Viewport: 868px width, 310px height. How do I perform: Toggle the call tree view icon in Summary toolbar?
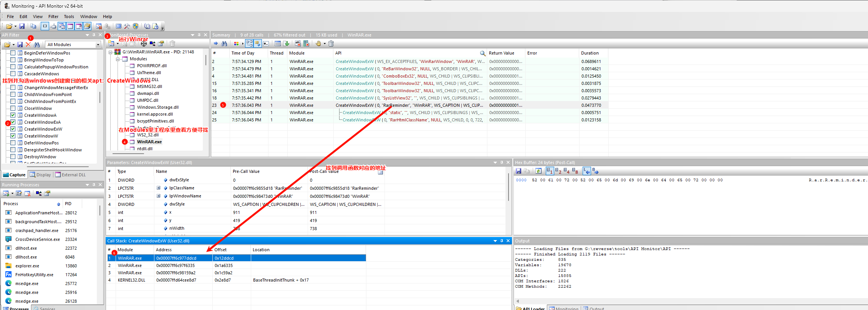click(249, 44)
